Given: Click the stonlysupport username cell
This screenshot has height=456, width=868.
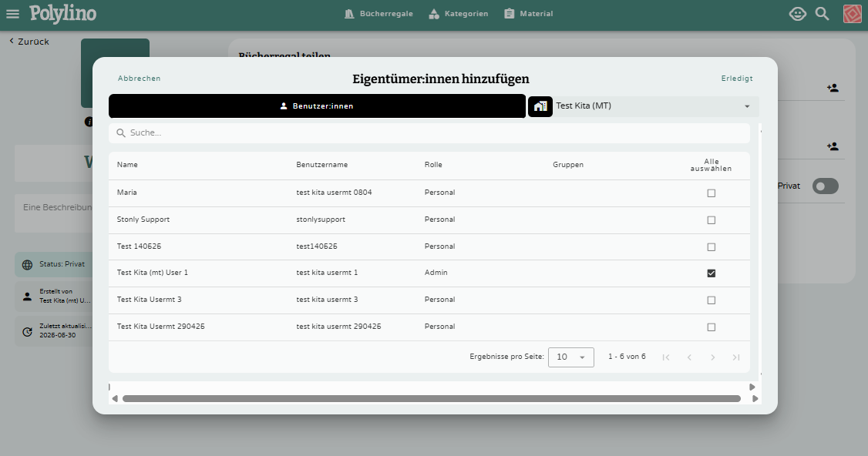Looking at the screenshot, I should (321, 220).
